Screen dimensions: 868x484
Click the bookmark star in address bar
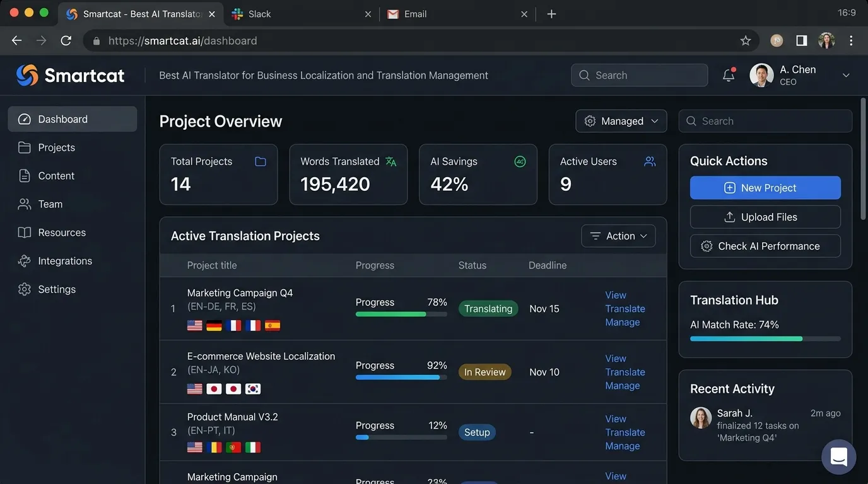746,40
